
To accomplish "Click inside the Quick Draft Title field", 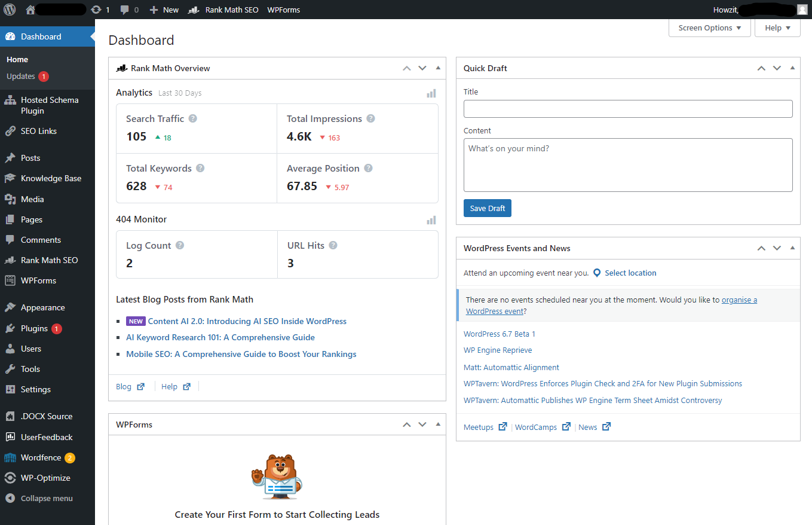I will (x=627, y=108).
